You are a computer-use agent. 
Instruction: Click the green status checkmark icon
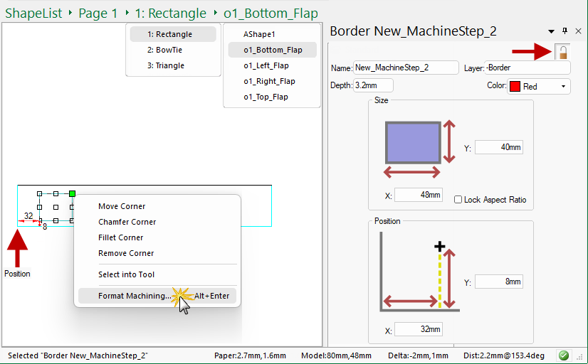pos(564,355)
